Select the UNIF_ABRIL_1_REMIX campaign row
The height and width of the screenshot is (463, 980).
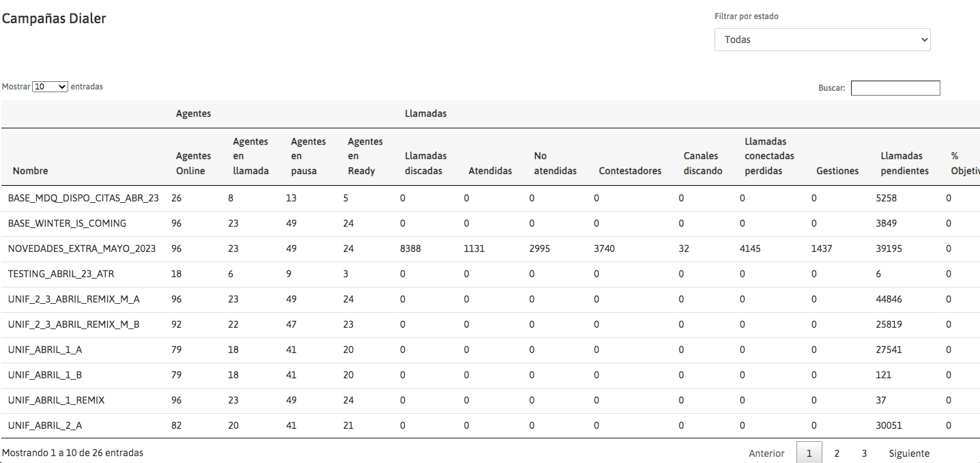[56, 400]
